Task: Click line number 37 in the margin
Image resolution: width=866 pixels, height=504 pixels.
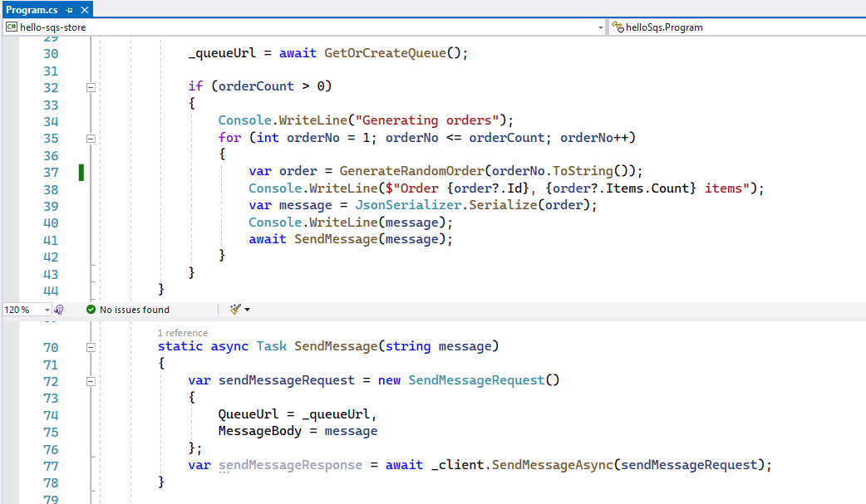Action: click(51, 173)
